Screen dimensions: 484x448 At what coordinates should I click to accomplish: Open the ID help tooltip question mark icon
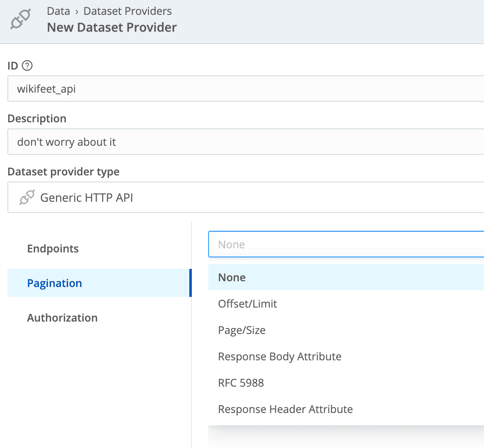(27, 65)
